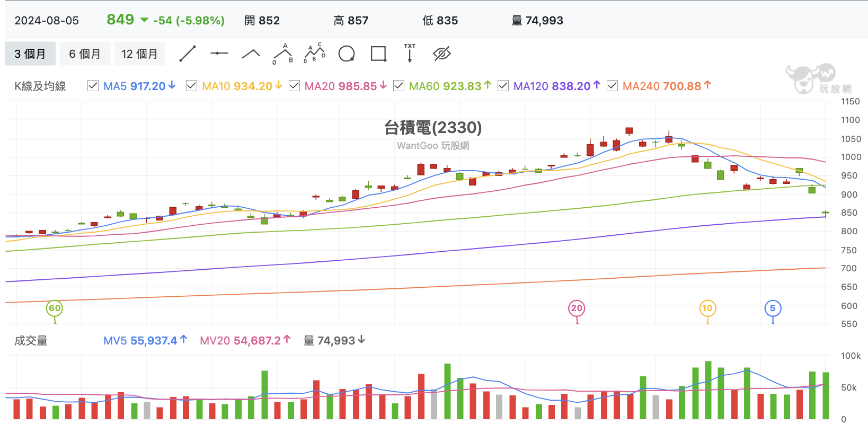
Task: Click the 1000 price axis label
Action: pos(851,157)
